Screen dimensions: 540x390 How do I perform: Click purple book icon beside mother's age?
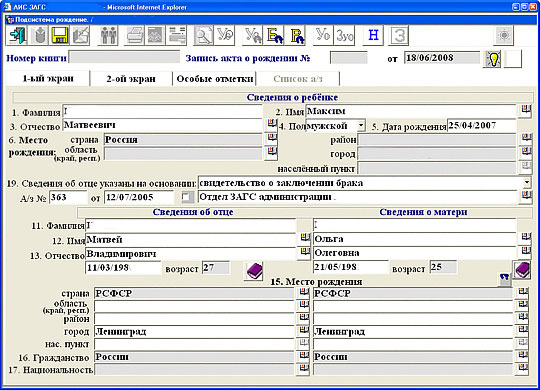tap(522, 269)
